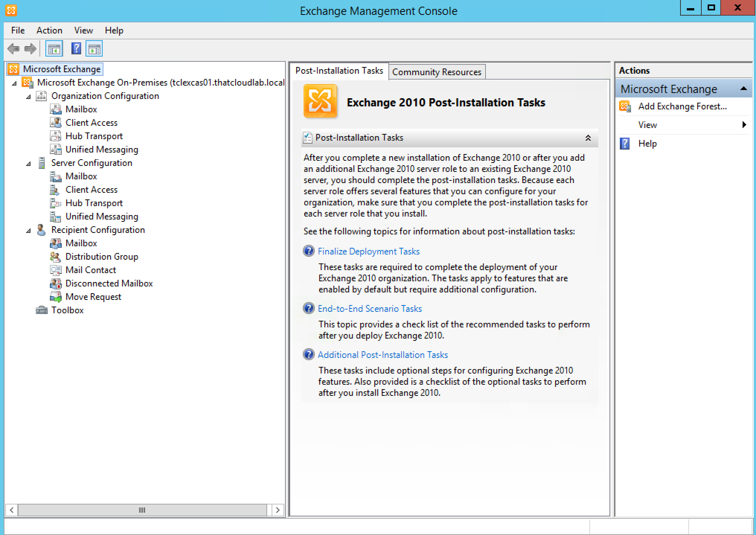Screen dimensions: 756x535
Task: Open the Finalize Deployment Tasks link
Action: pyautogui.click(x=368, y=252)
